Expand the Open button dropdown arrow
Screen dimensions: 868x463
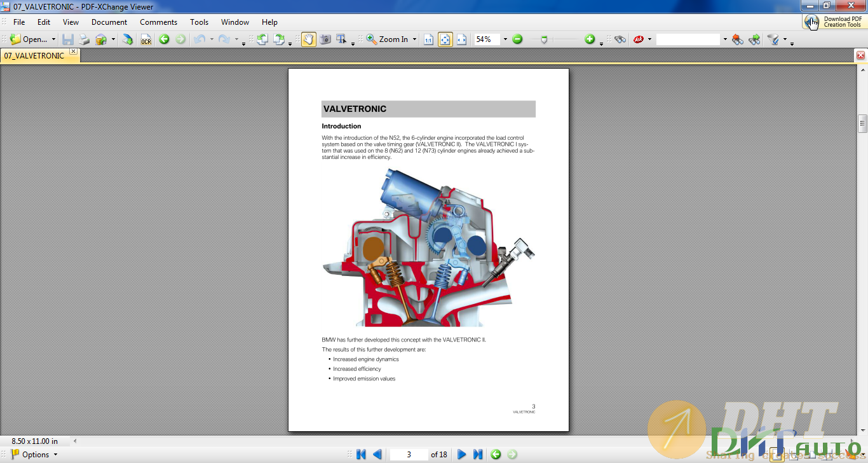pos(53,39)
